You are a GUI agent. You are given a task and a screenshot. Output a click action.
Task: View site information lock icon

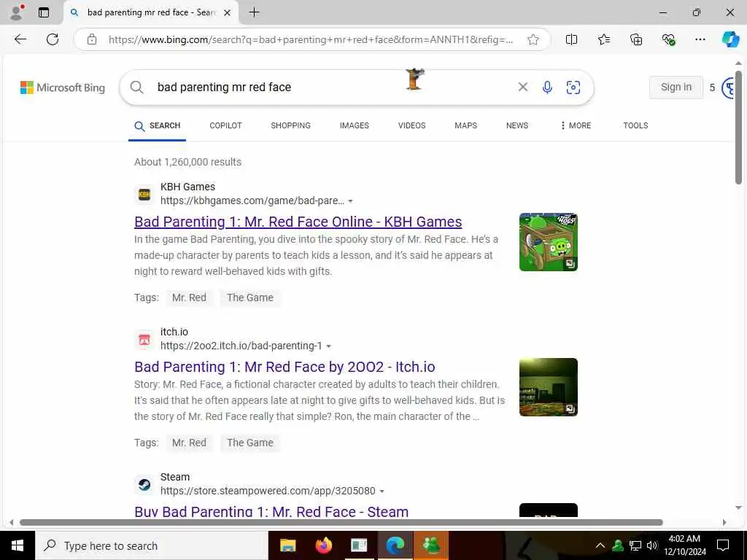click(92, 39)
